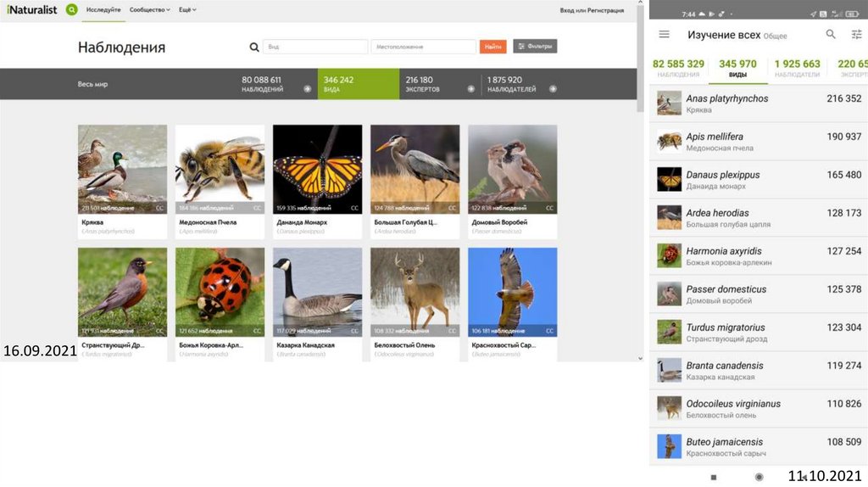The width and height of the screenshot is (868, 487).
Task: Click the arrow icon on the наблюдений tab
Action: (307, 88)
